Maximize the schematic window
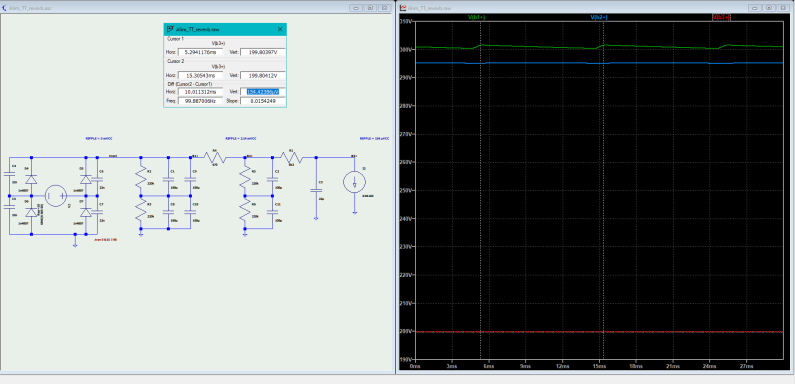The width and height of the screenshot is (795, 384). coord(371,8)
